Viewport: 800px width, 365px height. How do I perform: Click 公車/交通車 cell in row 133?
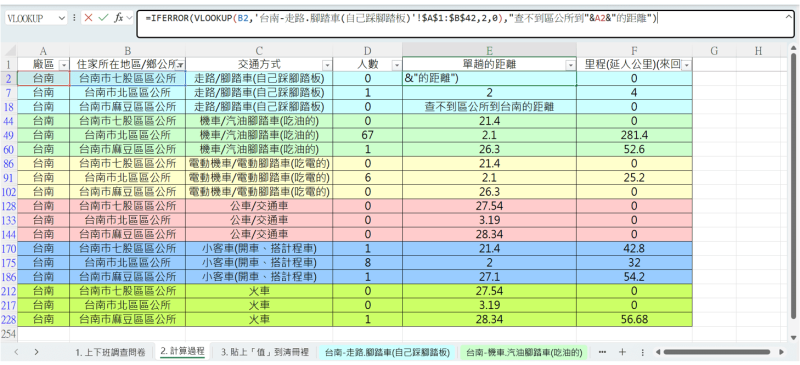[259, 220]
